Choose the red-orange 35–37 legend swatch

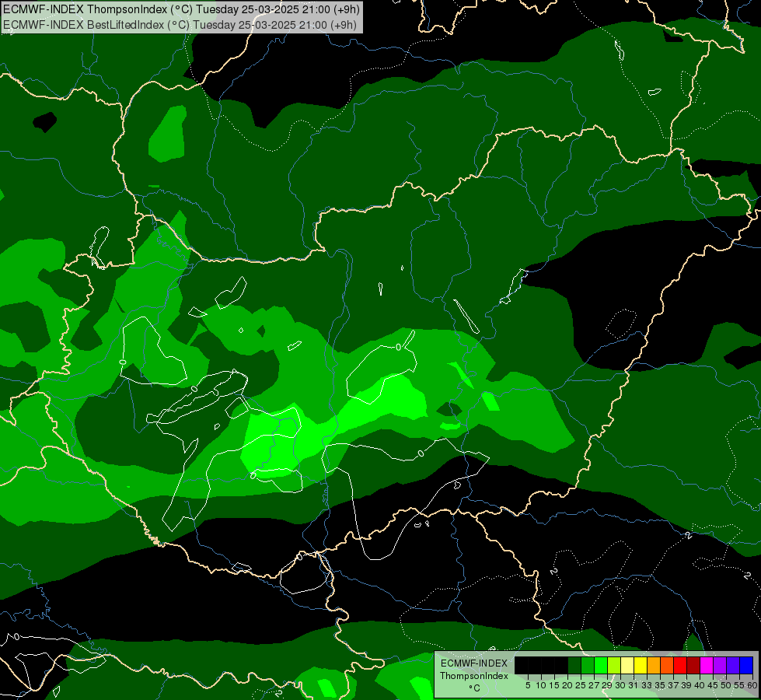tap(667, 665)
